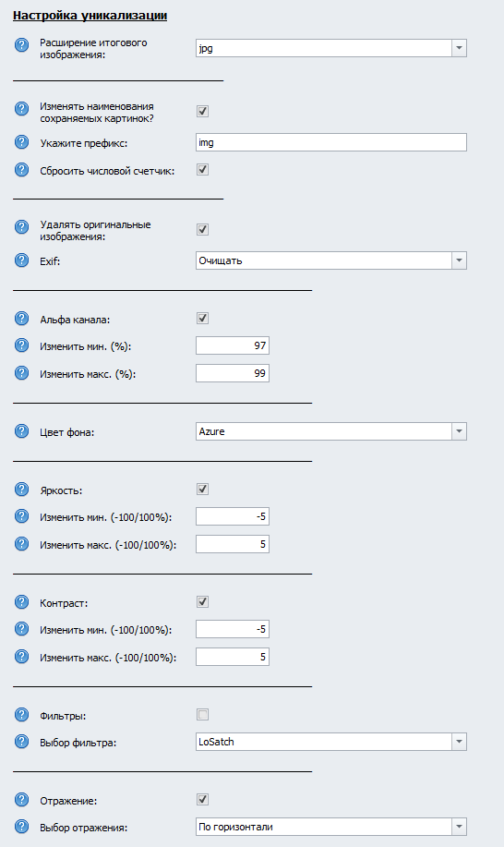Viewport: 504px width, 847px height.
Task: Click help icon next to Exif setting
Action: [x=21, y=260]
